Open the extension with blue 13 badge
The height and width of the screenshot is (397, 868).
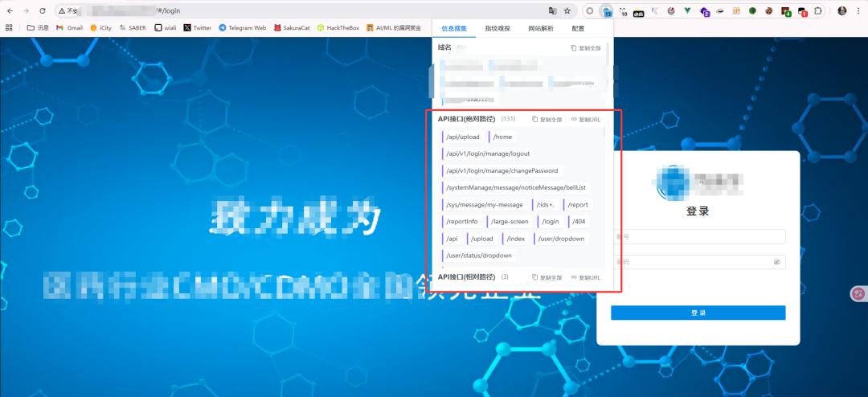[x=608, y=11]
